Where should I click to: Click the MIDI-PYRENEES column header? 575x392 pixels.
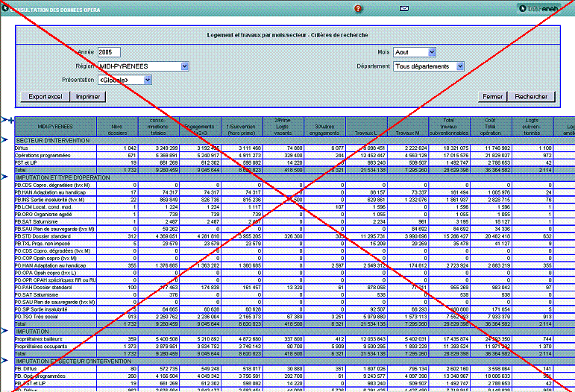point(55,127)
